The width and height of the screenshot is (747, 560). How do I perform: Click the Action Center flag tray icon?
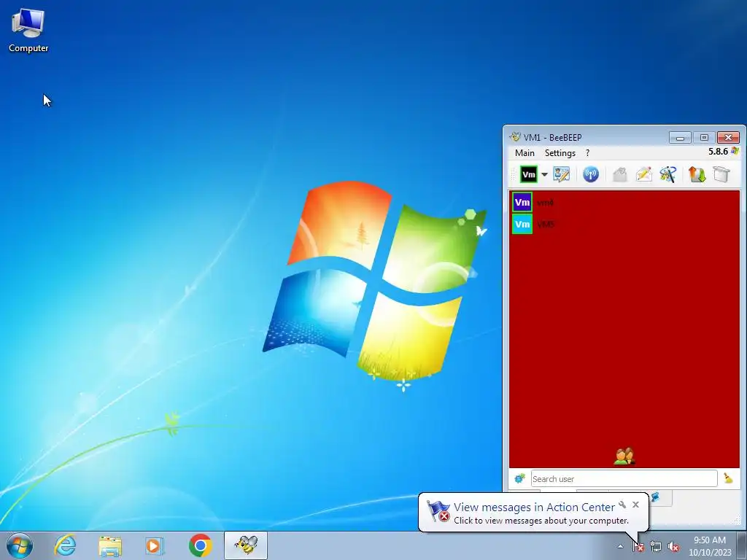(638, 547)
